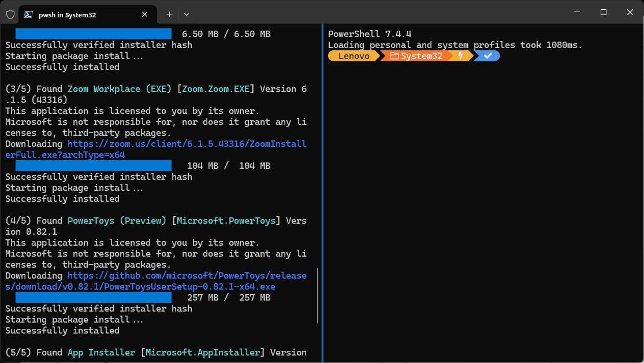The image size is (644, 363).
Task: Click the 'profiles took 1080ms' loading line
Action: coord(455,45)
